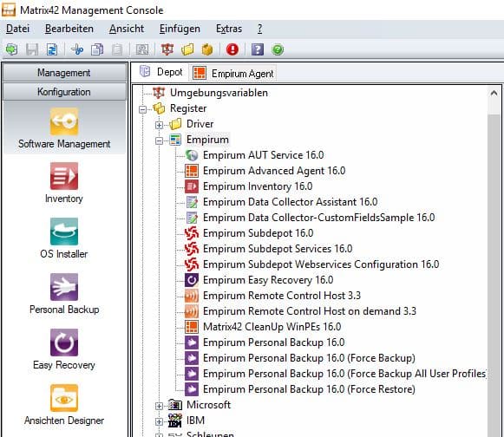The image size is (504, 437).
Task: Click the Copy toolbar icon
Action: (x=97, y=49)
